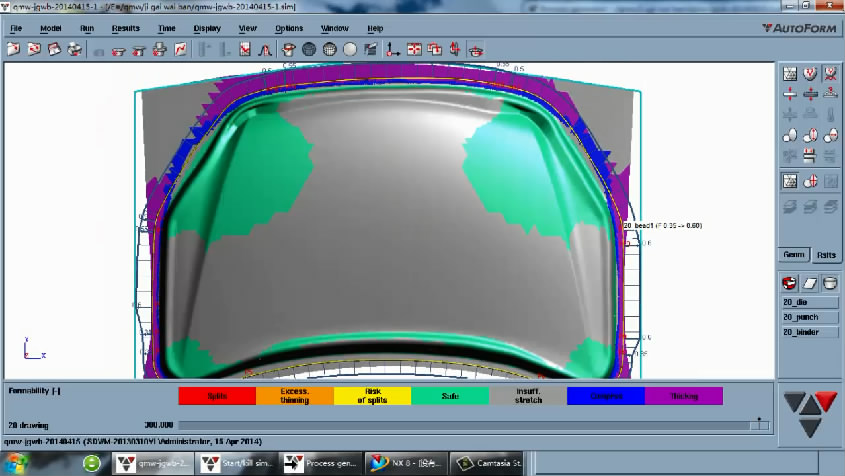Toggle 20_die tool visibility
Image resolution: width=845 pixels, height=476 pixels.
coord(808,303)
